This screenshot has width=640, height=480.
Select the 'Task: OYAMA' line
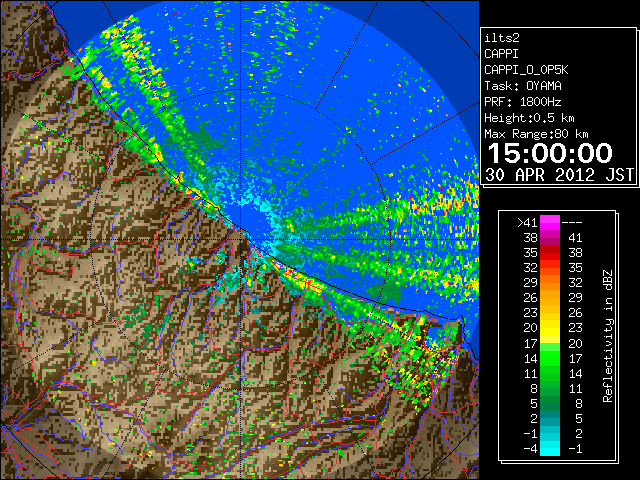pyautogui.click(x=523, y=86)
